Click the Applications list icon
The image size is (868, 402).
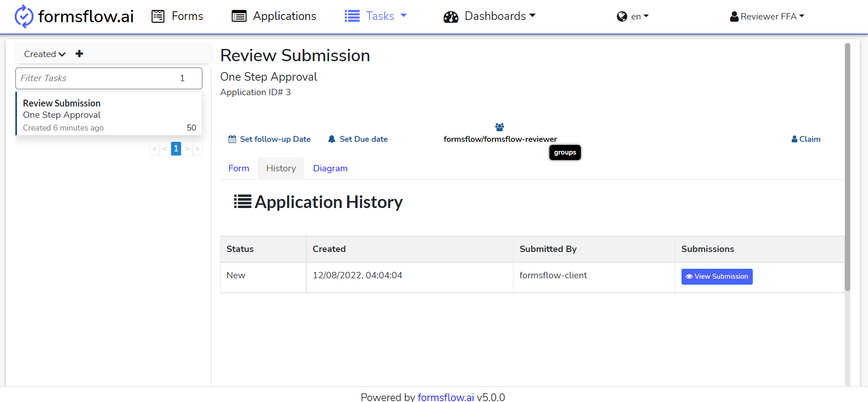click(x=239, y=16)
